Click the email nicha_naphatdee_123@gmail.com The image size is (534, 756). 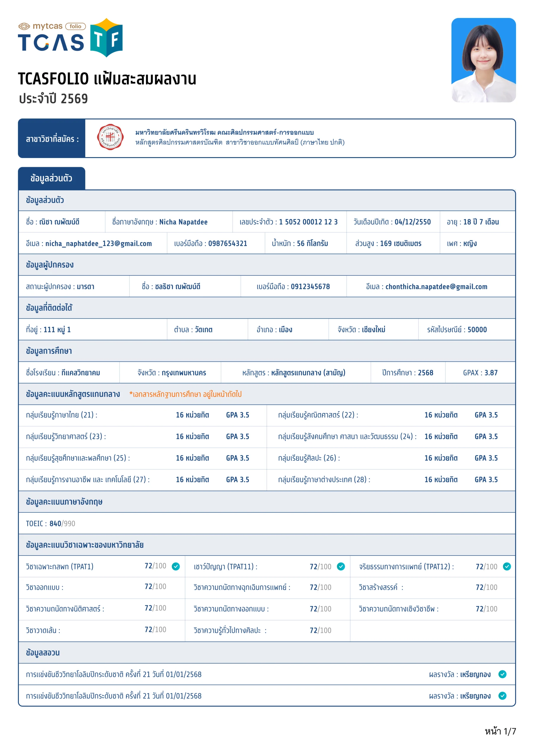(x=98, y=244)
